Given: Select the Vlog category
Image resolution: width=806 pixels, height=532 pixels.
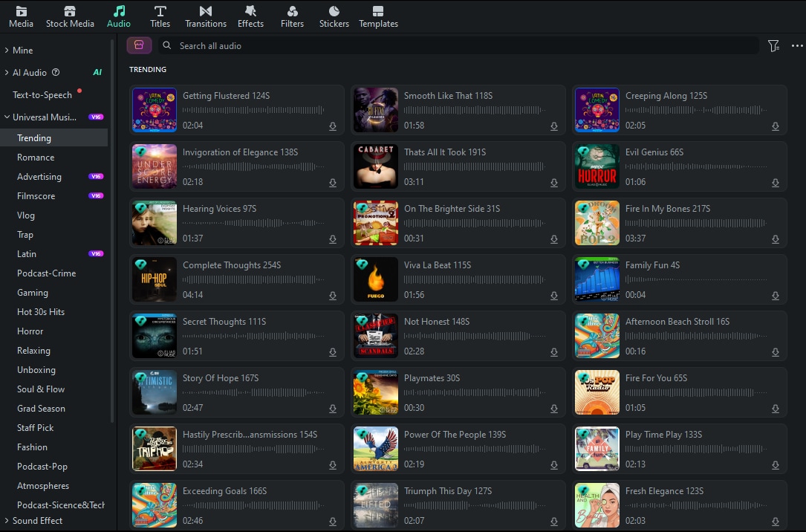Looking at the screenshot, I should coord(26,215).
